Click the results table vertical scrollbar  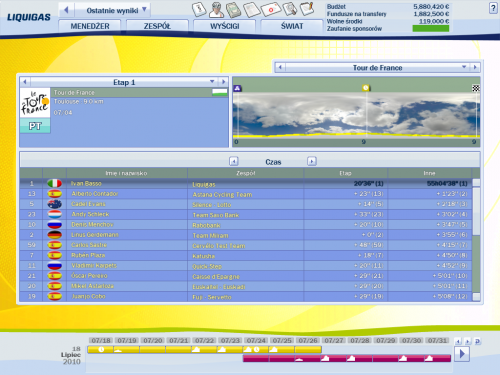click(476, 211)
